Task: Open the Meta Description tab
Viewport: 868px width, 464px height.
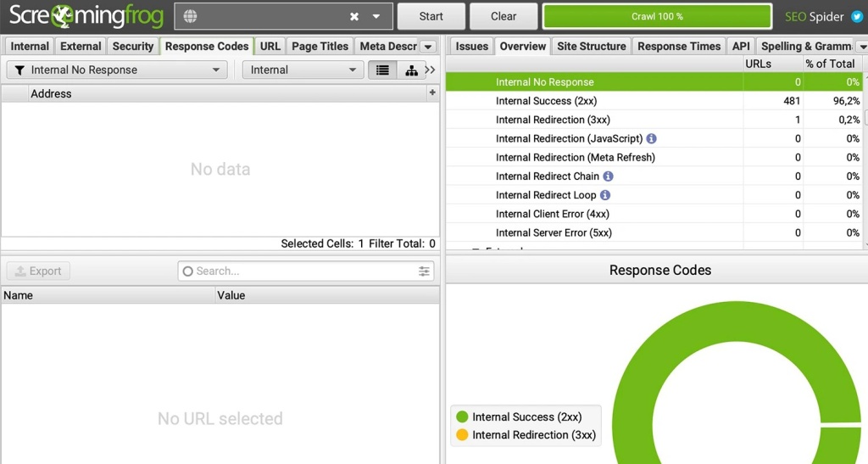Action: coord(388,47)
